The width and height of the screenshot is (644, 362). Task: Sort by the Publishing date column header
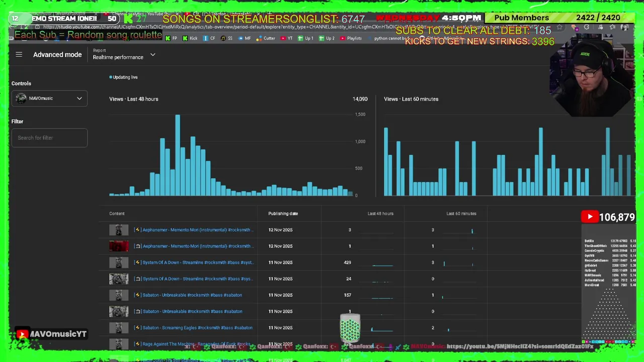tap(283, 214)
